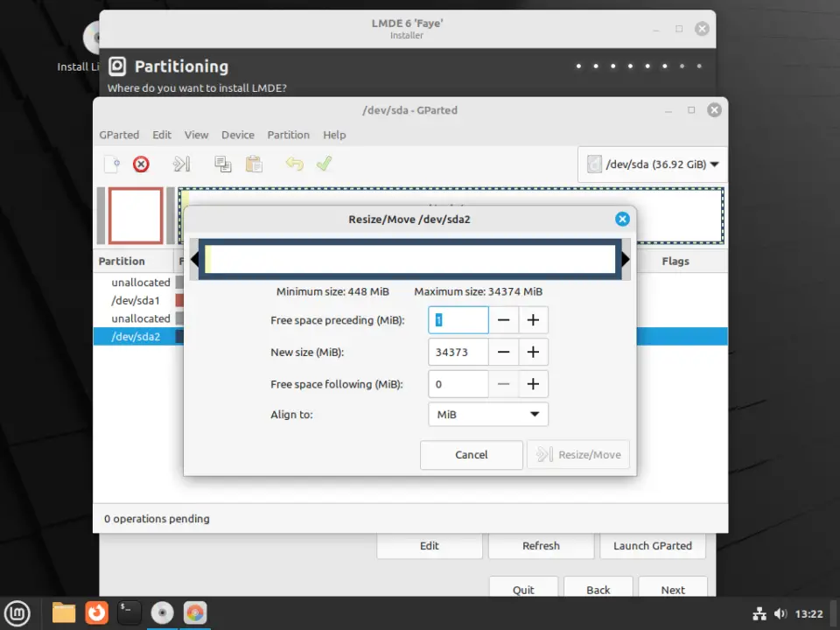The height and width of the screenshot is (630, 840).
Task: Apply all operations with the green checkmark
Action: point(324,164)
